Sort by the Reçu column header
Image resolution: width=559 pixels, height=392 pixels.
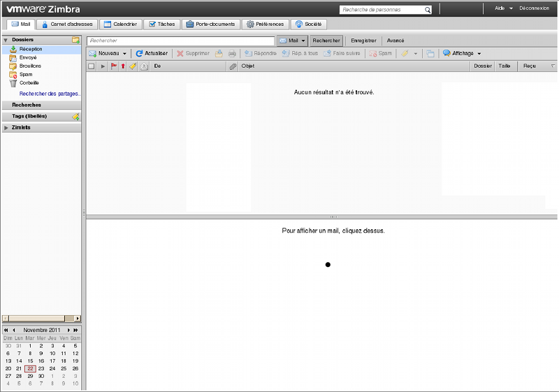(x=537, y=66)
